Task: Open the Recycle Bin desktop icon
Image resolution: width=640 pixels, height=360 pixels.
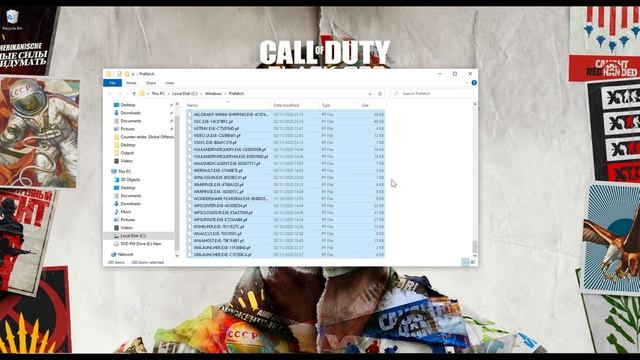Action: 12,20
